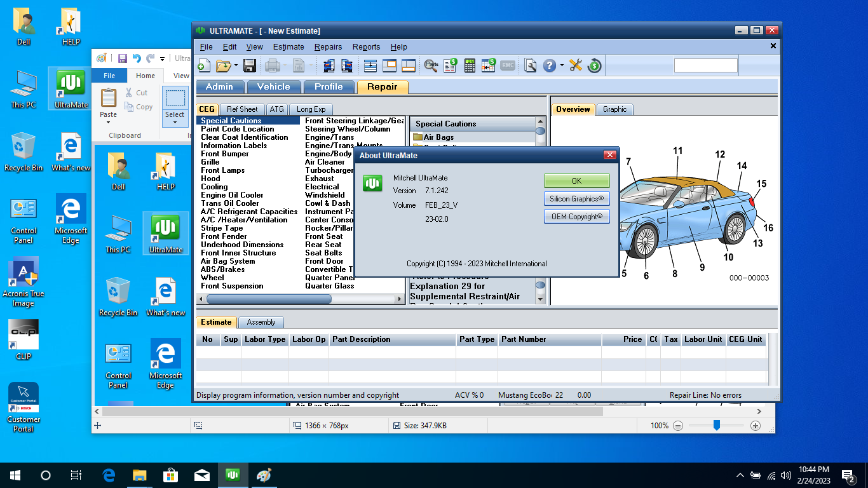Viewport: 868px width, 488px height.
Task: Click the green circular arrow dollar icon
Action: coord(595,65)
